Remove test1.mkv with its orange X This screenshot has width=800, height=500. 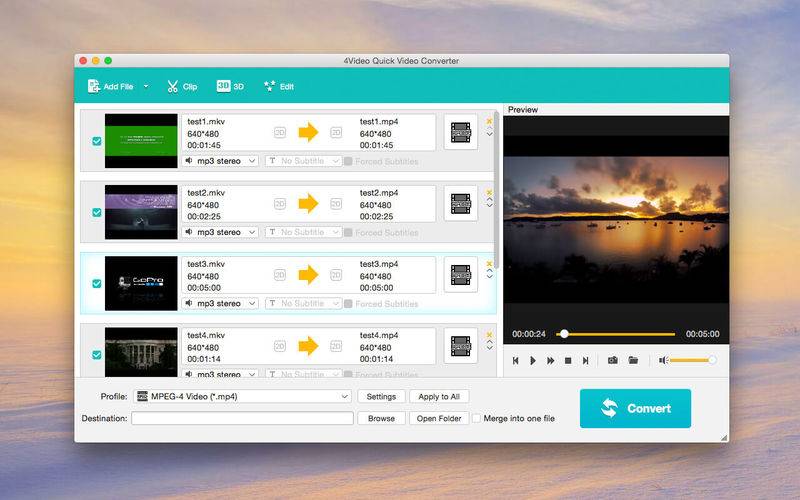[x=489, y=121]
